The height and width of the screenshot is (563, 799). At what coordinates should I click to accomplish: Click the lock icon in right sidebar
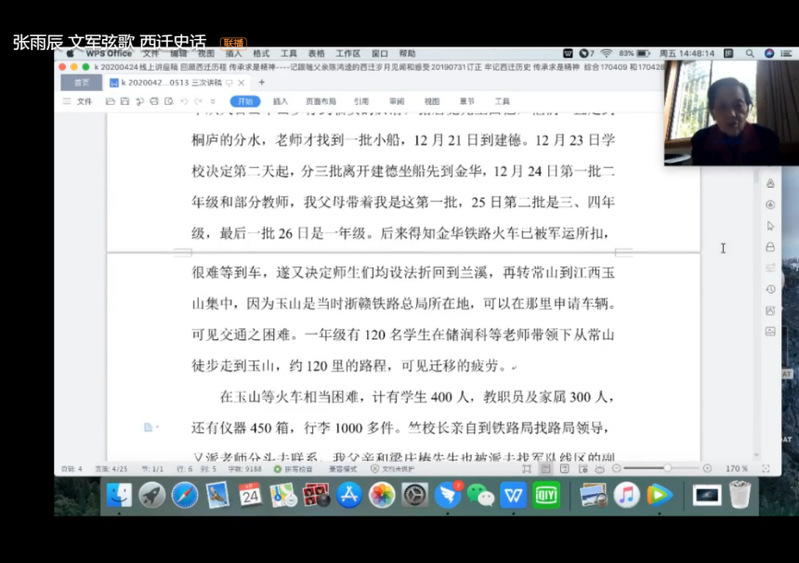point(770,246)
